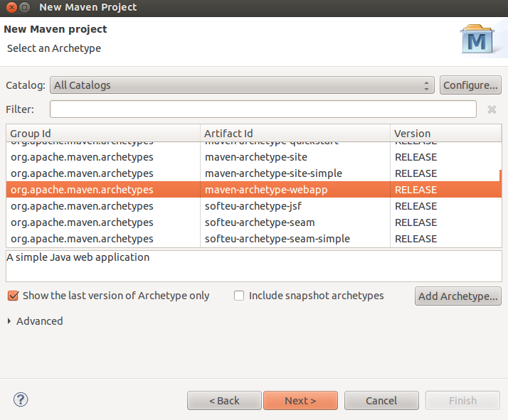Open the Catalog dropdown
The height and width of the screenshot is (420, 508).
click(241, 85)
